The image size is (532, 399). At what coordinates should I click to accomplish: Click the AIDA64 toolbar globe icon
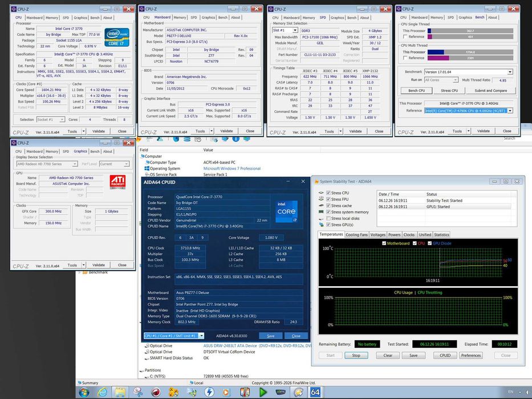(176, 139)
